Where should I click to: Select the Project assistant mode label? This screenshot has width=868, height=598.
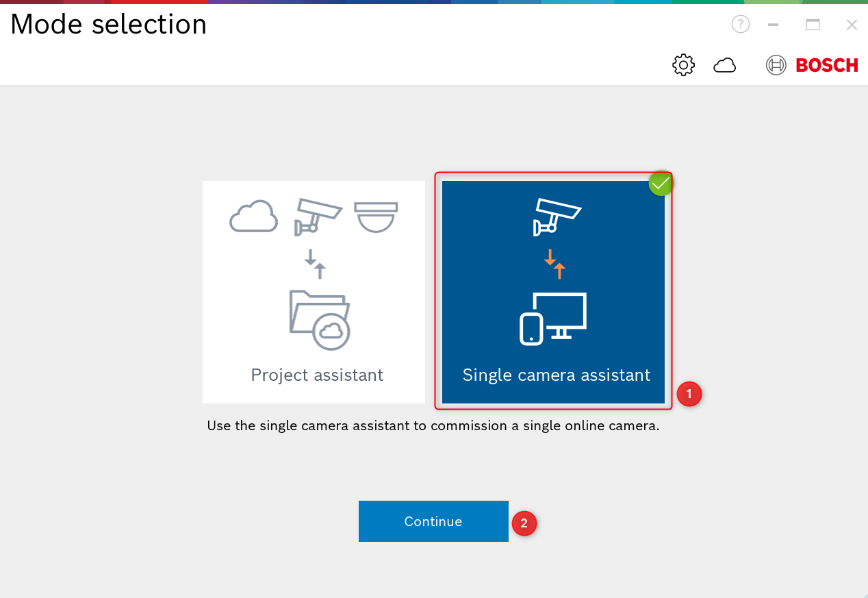pos(317,375)
